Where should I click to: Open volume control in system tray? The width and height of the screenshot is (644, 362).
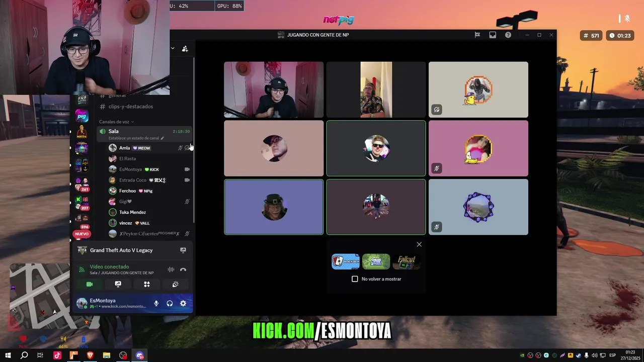pyautogui.click(x=595, y=355)
